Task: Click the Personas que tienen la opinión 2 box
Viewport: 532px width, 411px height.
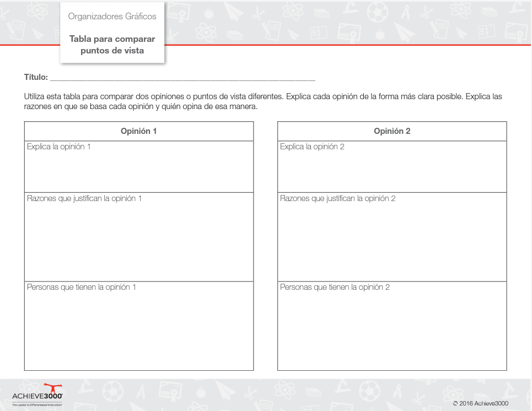Action: point(392,326)
